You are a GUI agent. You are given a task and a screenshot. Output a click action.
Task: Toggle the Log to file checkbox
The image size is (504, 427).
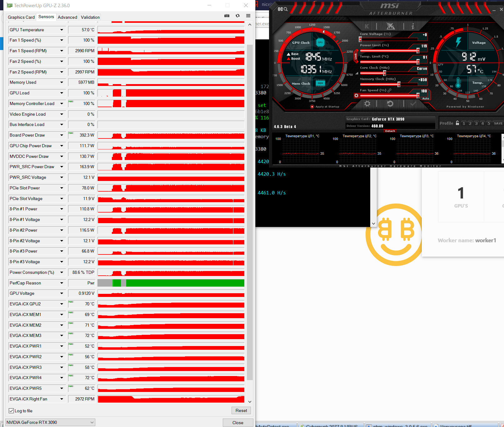(x=11, y=411)
